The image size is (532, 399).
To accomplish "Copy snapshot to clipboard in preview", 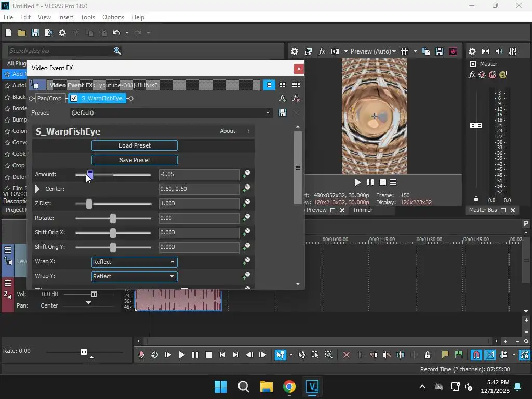I will click(x=426, y=51).
